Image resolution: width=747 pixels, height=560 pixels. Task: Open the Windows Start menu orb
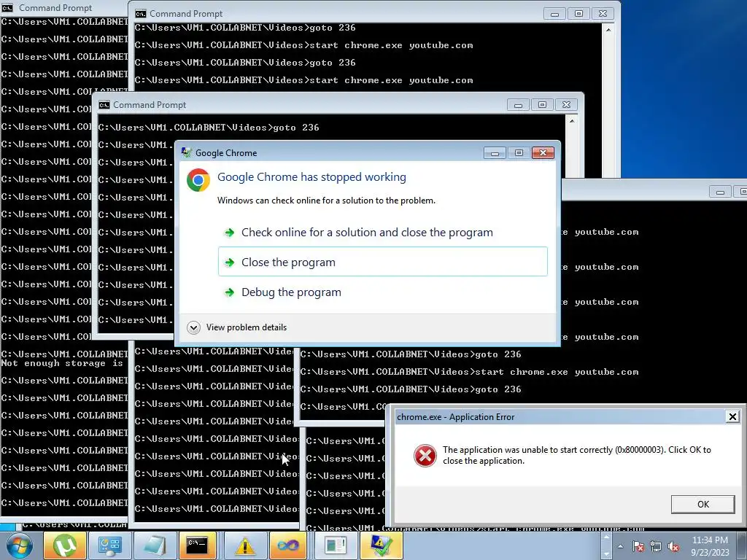point(19,545)
